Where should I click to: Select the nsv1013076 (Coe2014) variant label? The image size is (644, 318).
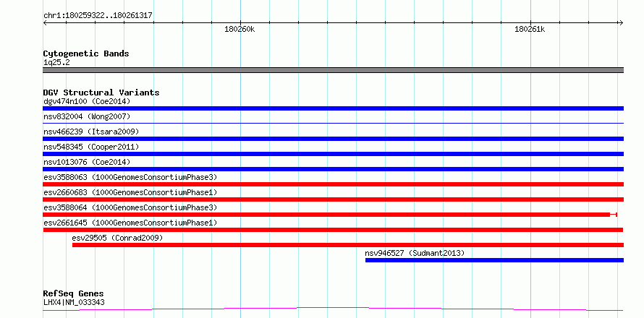click(x=87, y=162)
